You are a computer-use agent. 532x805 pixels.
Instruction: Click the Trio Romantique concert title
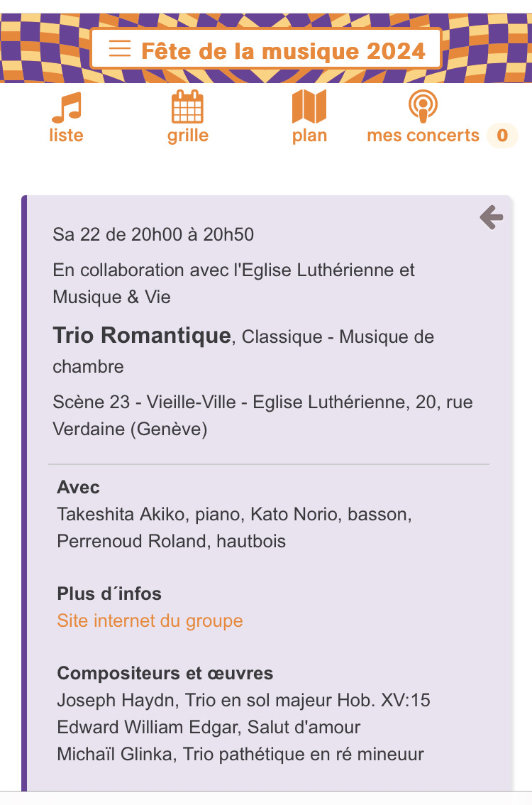pos(142,335)
